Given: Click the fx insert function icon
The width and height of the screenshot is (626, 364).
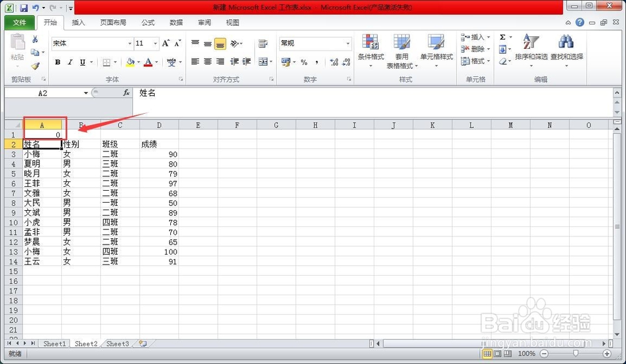Looking at the screenshot, I should coord(126,93).
